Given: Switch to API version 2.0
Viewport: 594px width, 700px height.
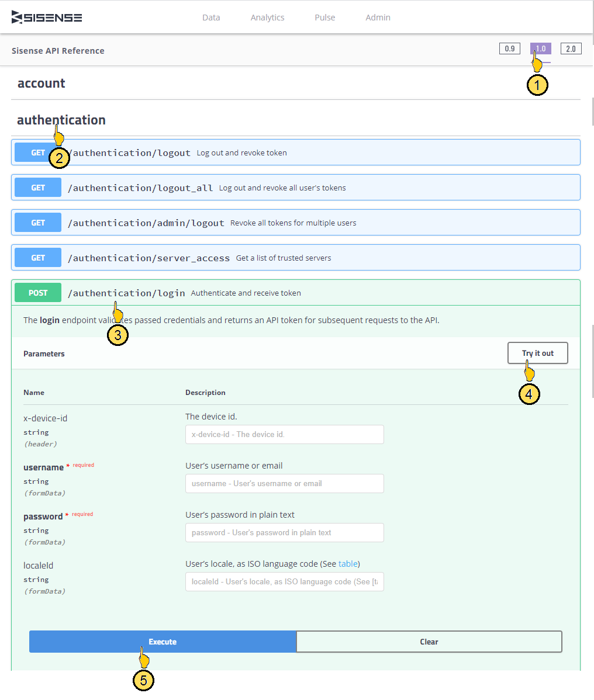Looking at the screenshot, I should point(571,48).
